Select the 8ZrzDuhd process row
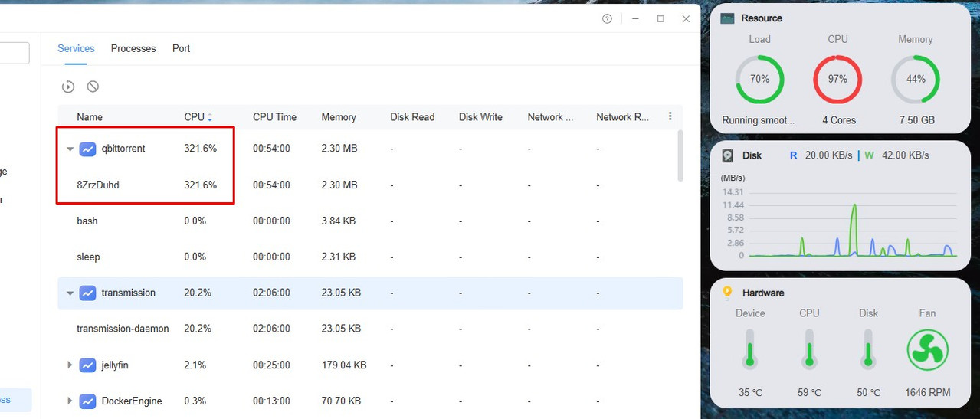The height and width of the screenshot is (419, 980). tap(370, 185)
